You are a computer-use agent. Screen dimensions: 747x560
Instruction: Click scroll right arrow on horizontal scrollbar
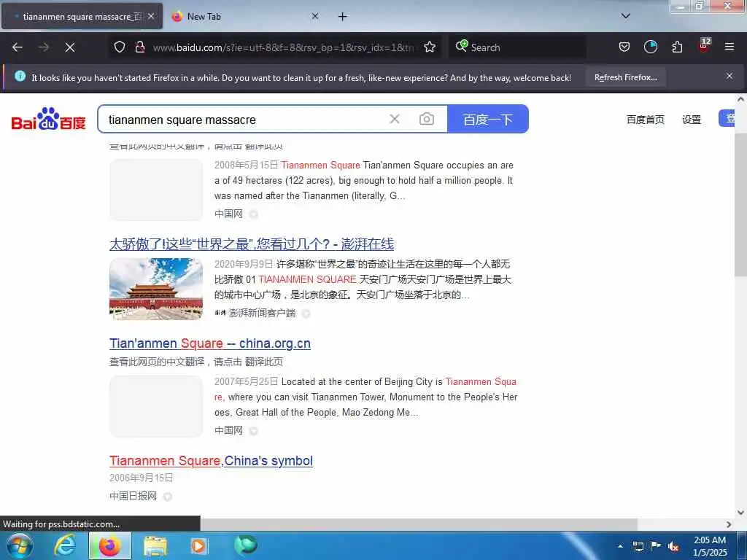(x=729, y=524)
